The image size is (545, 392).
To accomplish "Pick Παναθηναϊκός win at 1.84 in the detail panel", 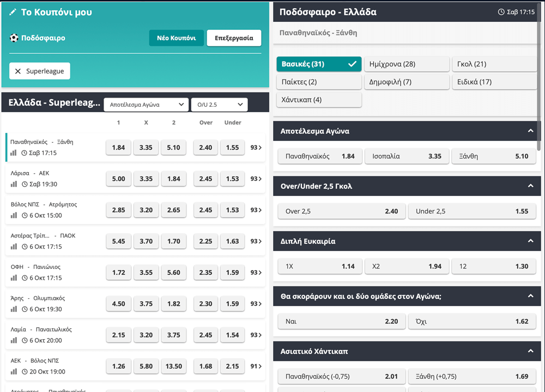I will point(320,156).
